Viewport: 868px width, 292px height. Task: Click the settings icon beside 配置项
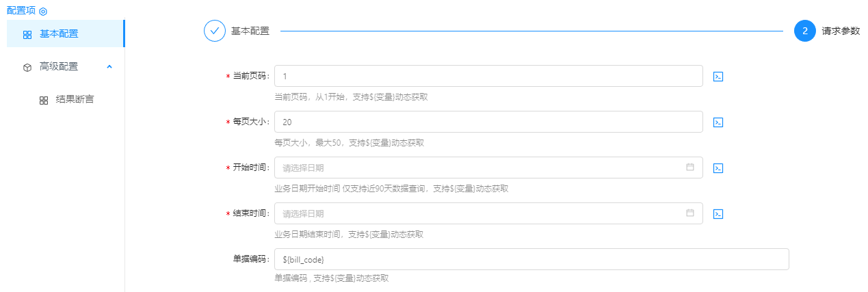[43, 12]
